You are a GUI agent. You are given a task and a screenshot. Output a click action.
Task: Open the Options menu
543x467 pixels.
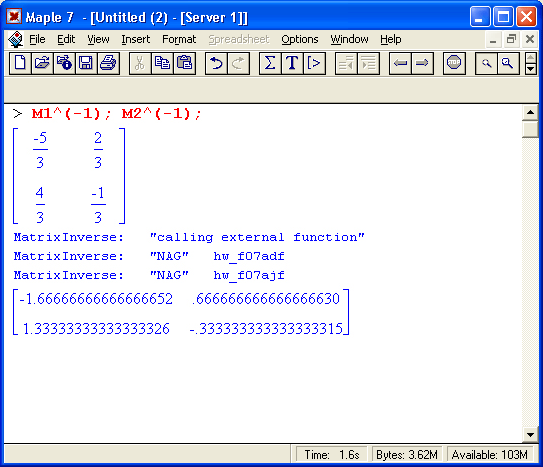click(x=300, y=39)
